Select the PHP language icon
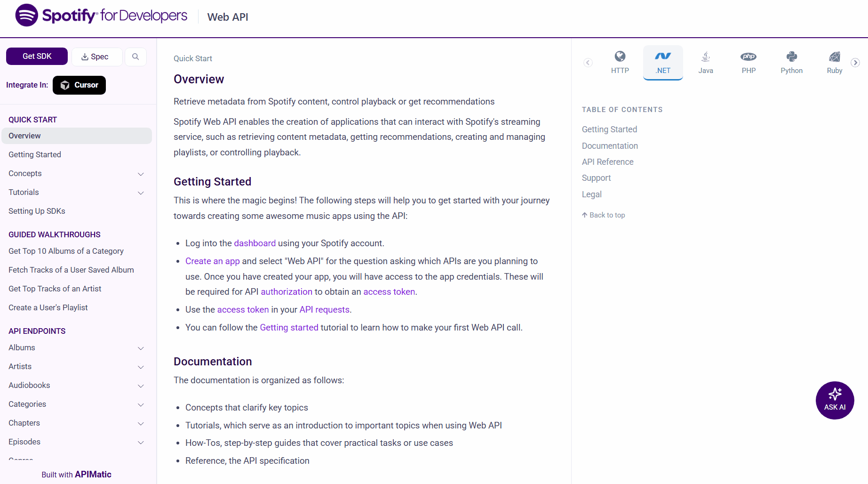 pos(748,62)
